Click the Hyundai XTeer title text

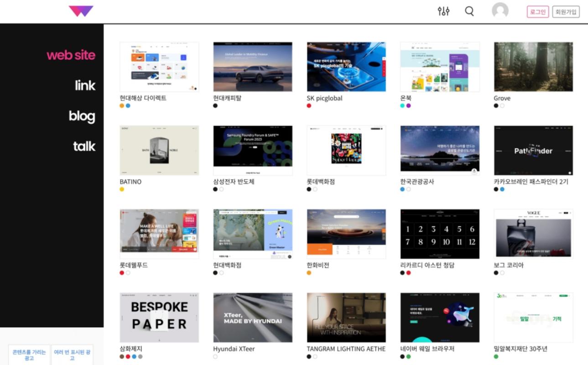pos(234,349)
